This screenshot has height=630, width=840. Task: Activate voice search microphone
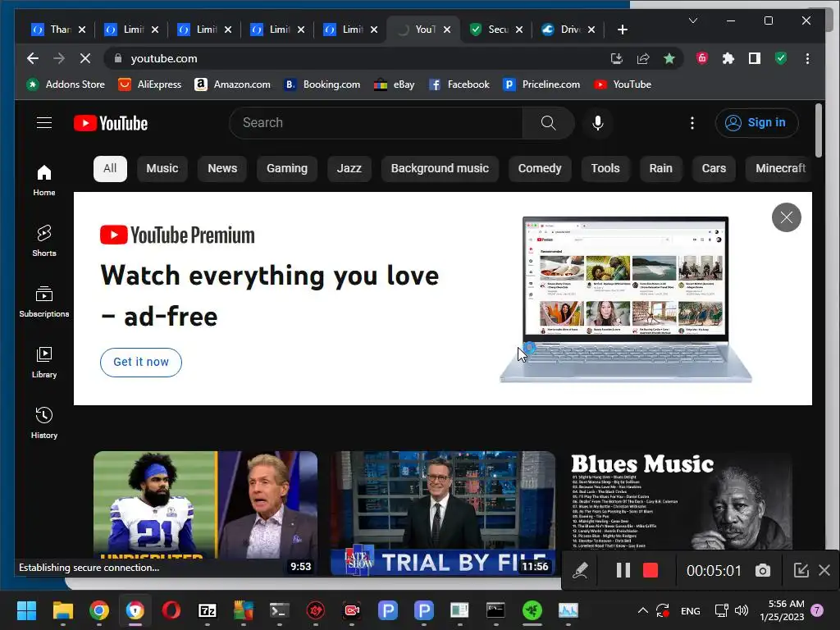click(598, 123)
